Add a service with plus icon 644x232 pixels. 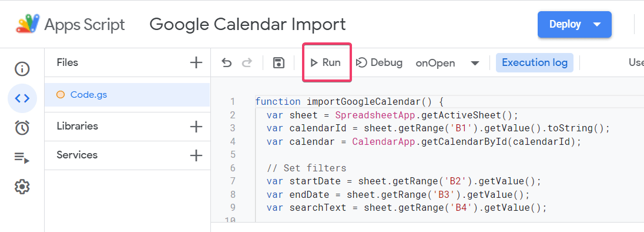coord(196,155)
